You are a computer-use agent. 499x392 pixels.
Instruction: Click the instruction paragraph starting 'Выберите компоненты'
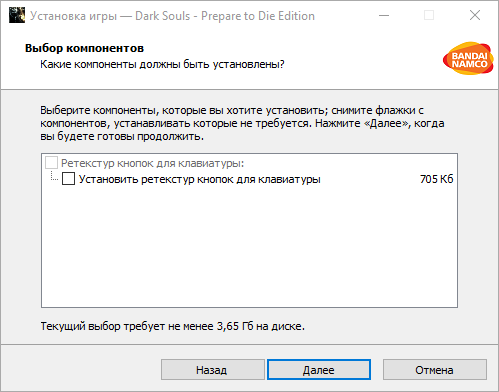click(x=242, y=123)
